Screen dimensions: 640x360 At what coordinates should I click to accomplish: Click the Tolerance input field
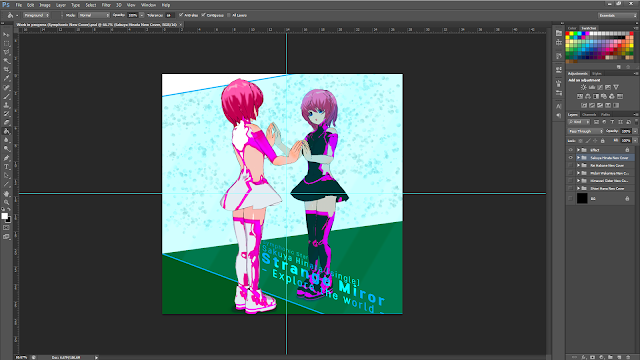[x=169, y=15]
